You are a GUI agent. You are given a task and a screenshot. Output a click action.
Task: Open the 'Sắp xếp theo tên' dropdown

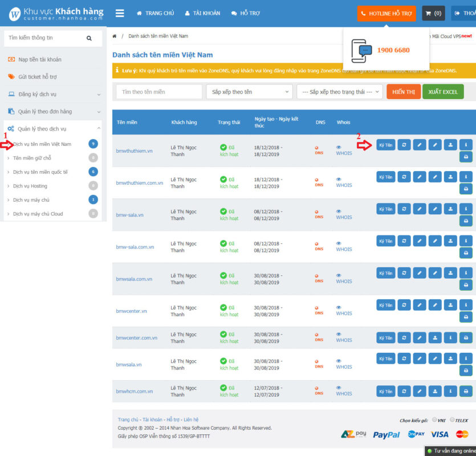(249, 92)
